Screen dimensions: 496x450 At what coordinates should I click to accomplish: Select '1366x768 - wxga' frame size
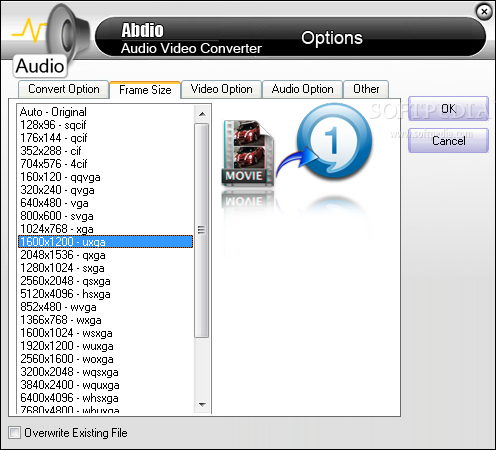105,320
